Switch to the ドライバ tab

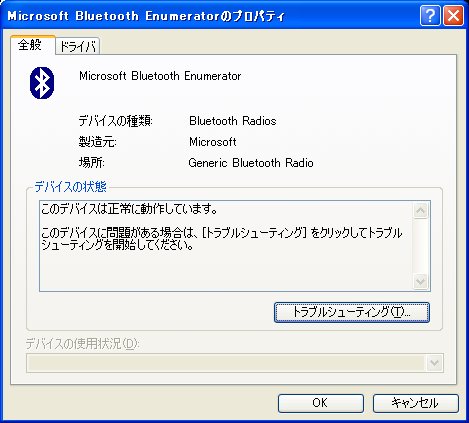78,46
